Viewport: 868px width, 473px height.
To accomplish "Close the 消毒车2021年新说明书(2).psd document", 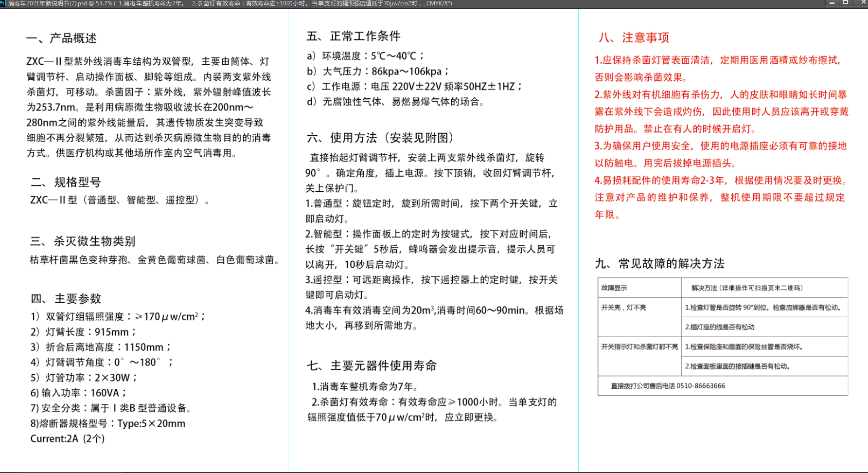I will (x=859, y=4).
